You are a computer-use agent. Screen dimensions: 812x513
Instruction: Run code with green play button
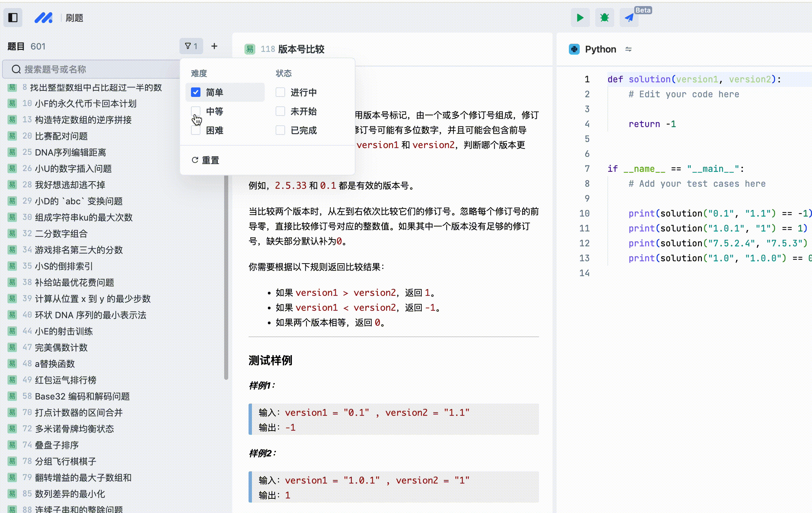pos(580,18)
